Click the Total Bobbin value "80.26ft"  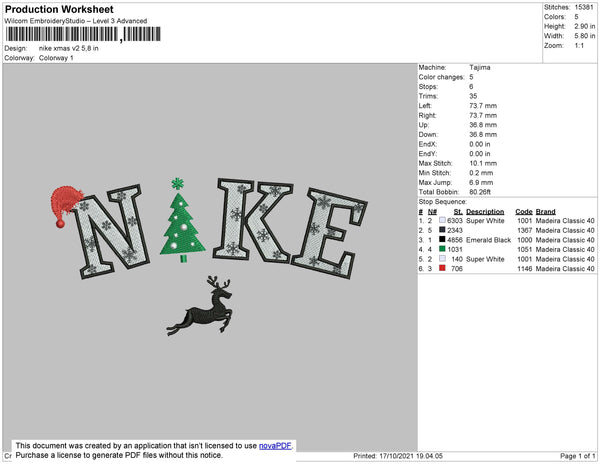(480, 192)
